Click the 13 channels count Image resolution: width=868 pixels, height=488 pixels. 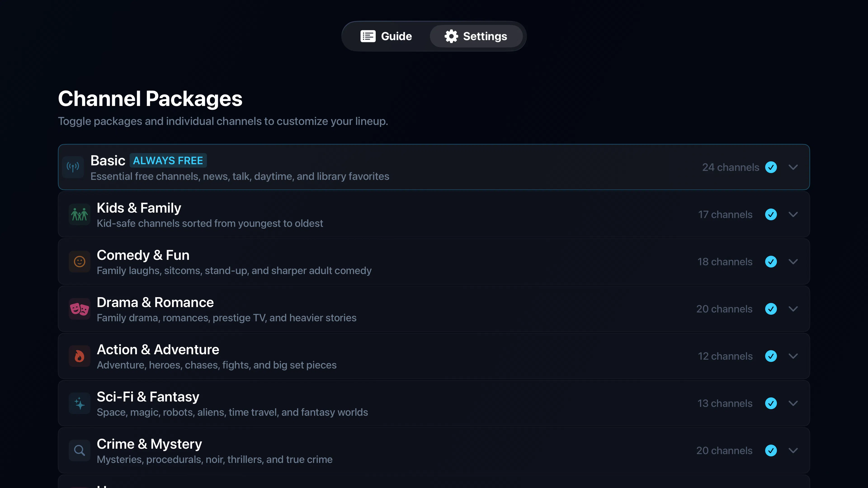pyautogui.click(x=725, y=403)
